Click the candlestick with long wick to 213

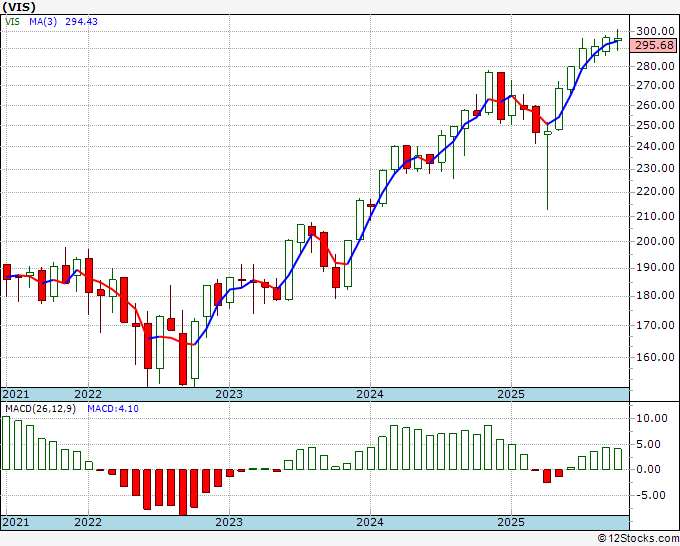(547, 169)
